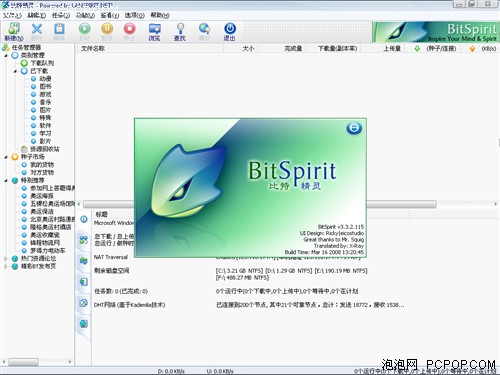Select the 学习 category
Image resolution: width=500 pixels, height=375 pixels.
(x=45, y=134)
